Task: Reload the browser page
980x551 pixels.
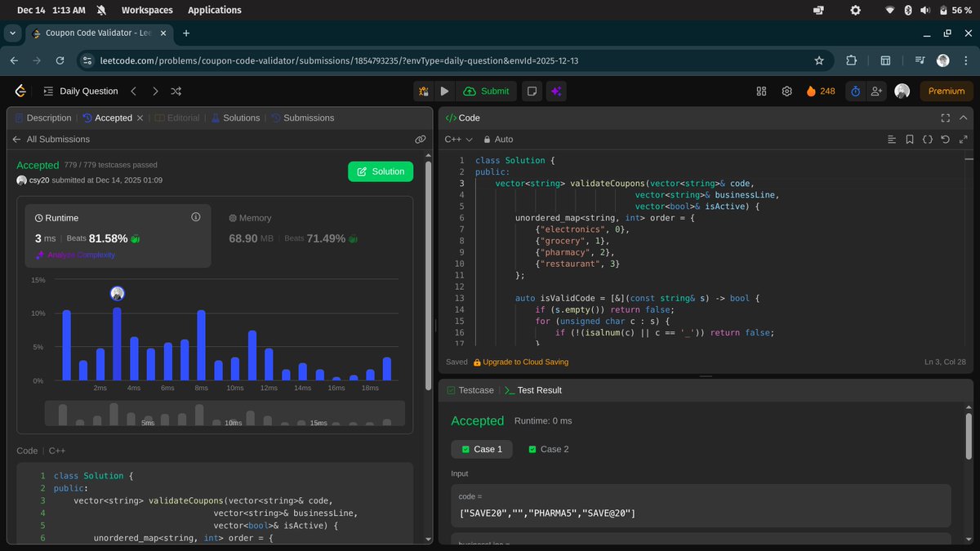Action: tap(60, 60)
